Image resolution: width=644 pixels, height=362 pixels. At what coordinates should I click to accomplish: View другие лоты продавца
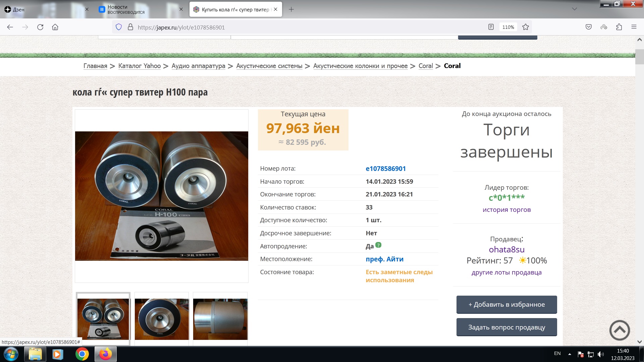[506, 273]
